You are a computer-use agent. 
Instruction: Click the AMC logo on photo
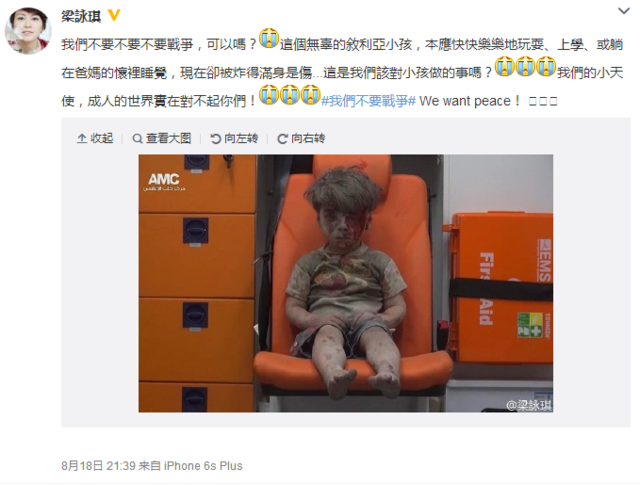coord(164,182)
